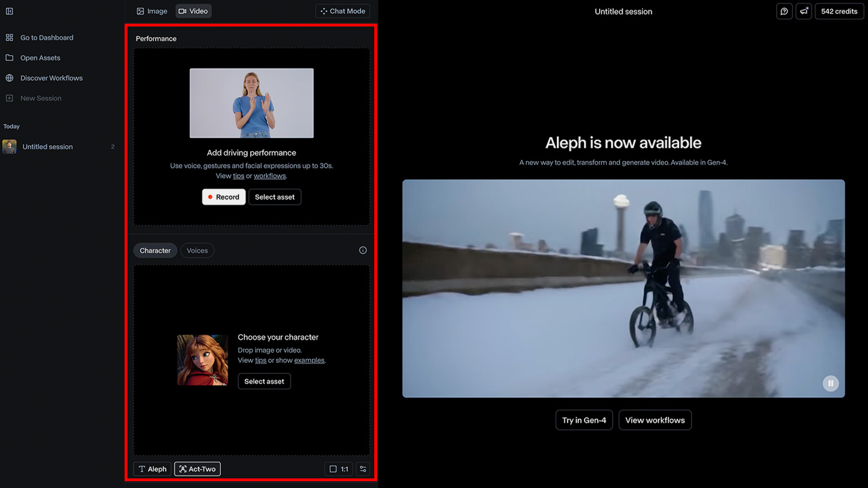868x488 pixels.
Task: Open the feedback chat bubble icon
Action: (784, 11)
